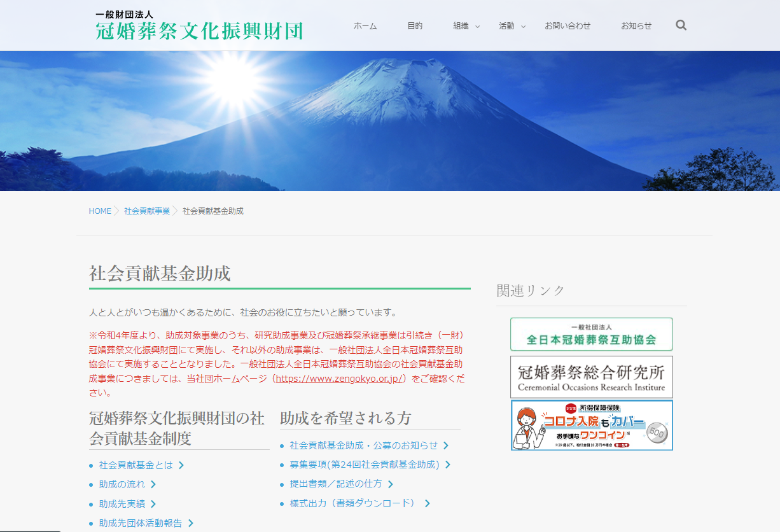Click arrow icon beside 社会貢献基金とは
Screen dimensions: 780x532
tap(181, 465)
